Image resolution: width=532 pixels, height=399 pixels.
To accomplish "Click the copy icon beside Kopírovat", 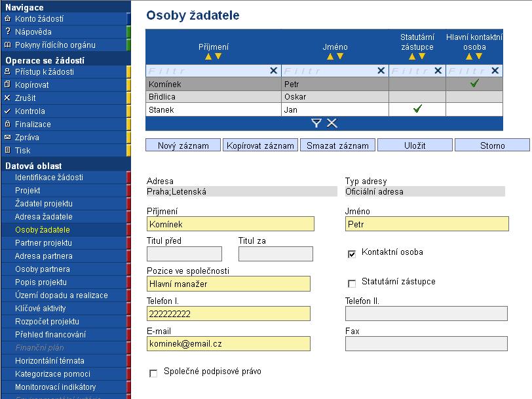I will point(7,85).
